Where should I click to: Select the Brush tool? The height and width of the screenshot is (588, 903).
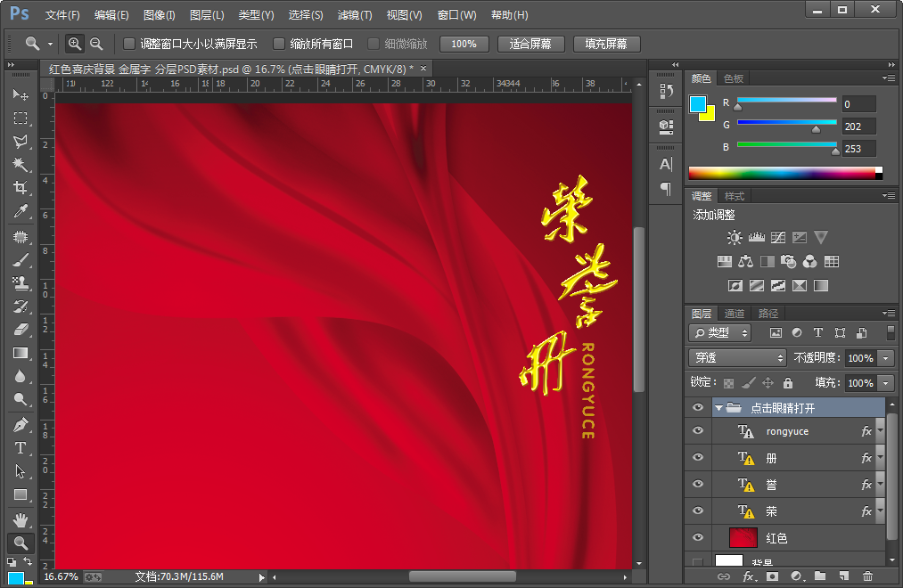tap(21, 260)
